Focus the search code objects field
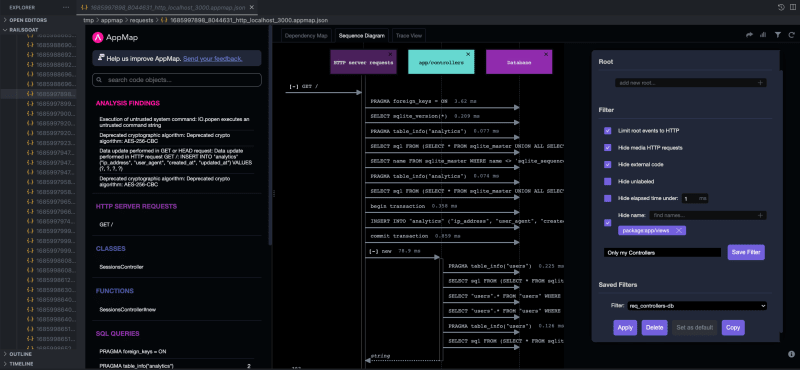800x370 pixels. pyautogui.click(x=177, y=80)
